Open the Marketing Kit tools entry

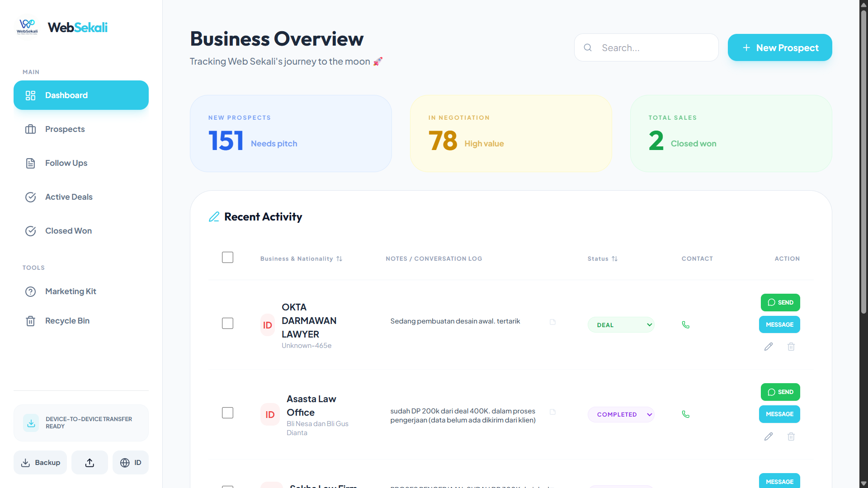pyautogui.click(x=71, y=291)
